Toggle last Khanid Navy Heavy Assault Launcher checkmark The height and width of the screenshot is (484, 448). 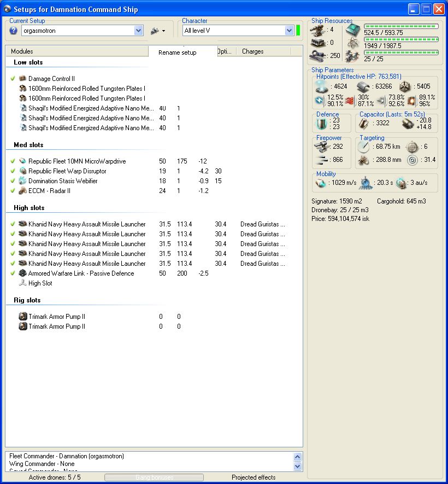pos(13,263)
